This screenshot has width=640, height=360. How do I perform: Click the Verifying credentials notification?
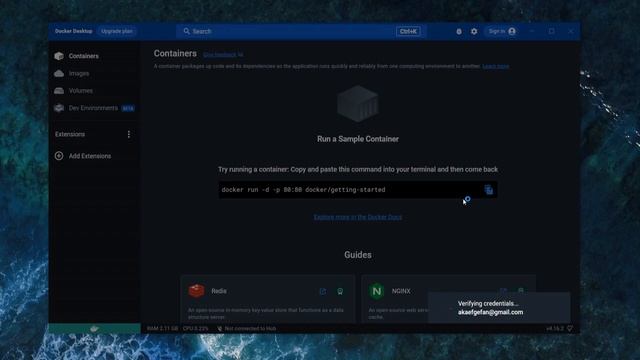[x=499, y=308]
